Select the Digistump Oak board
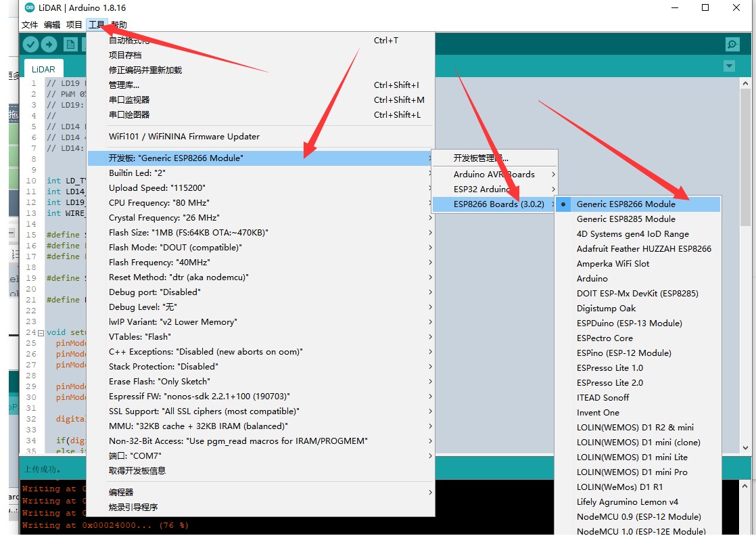 click(638, 309)
